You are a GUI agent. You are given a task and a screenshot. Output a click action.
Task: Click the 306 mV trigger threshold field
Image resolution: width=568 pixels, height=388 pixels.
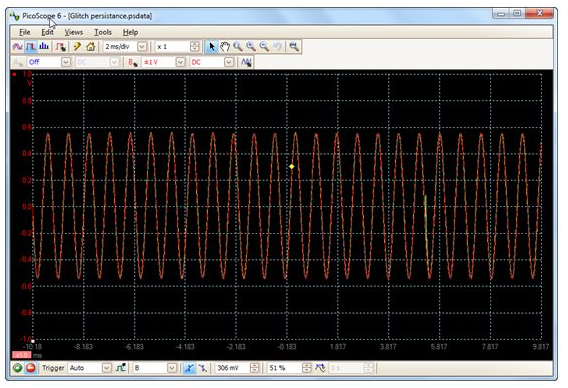pos(233,368)
